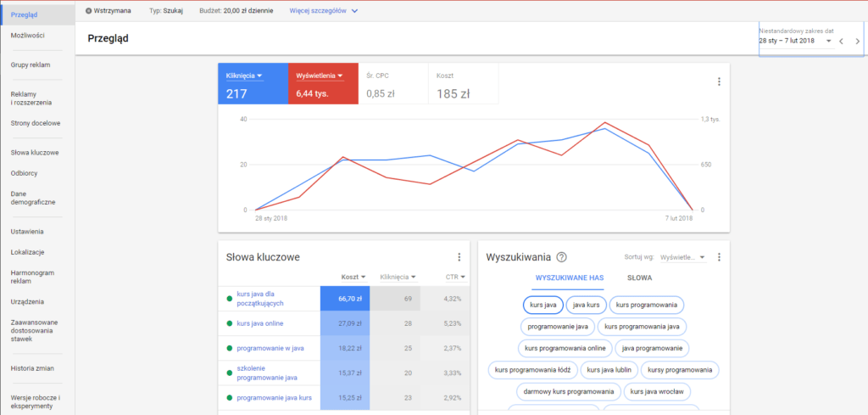Click the 5,23% CTR value

(x=453, y=323)
